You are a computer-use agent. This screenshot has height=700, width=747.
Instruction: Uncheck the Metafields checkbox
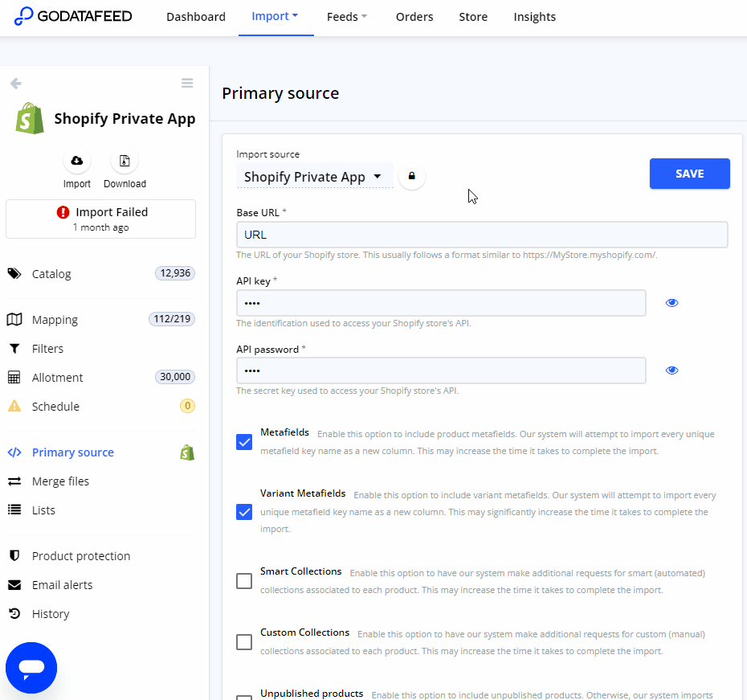click(x=244, y=442)
